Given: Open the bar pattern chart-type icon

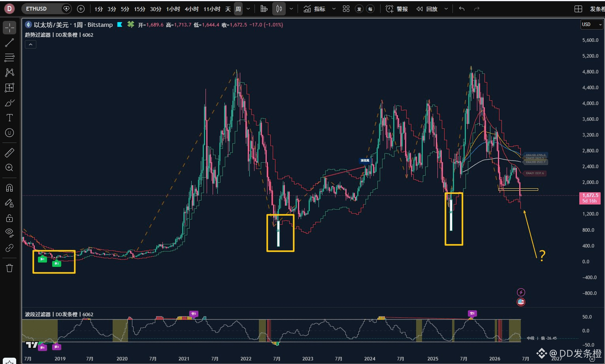Looking at the screenshot, I should tap(264, 9).
